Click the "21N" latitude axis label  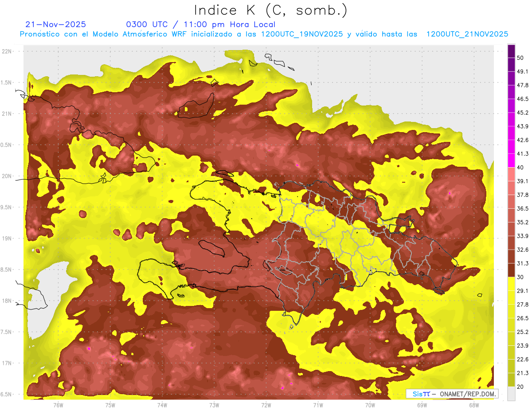click(x=7, y=114)
